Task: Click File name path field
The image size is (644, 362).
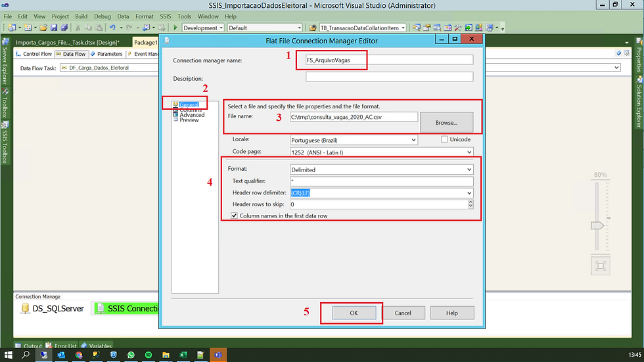Action: [x=354, y=117]
